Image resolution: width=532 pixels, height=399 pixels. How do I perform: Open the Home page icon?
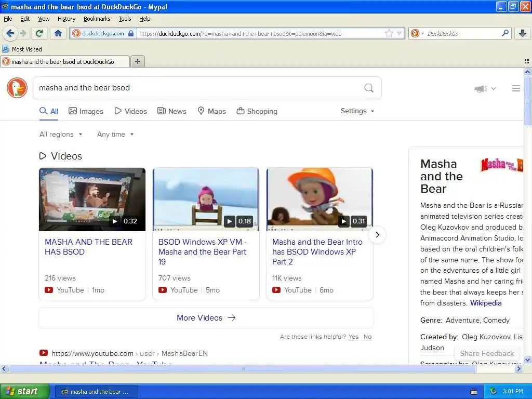(x=58, y=33)
